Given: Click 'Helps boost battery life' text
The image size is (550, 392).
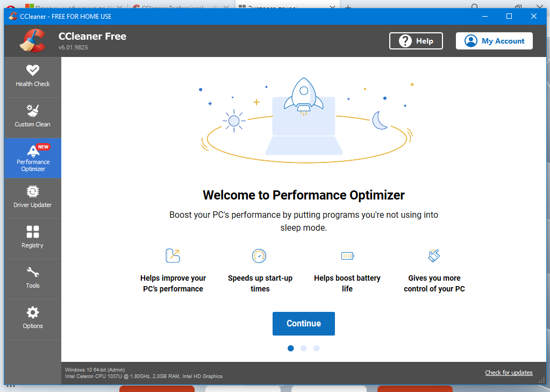Looking at the screenshot, I should pyautogui.click(x=347, y=283).
